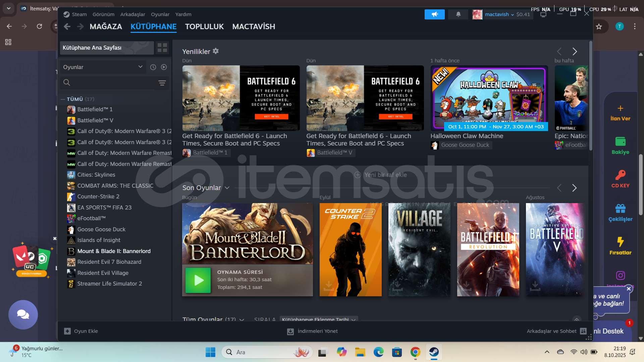Open Yenilikler settings gear
The image size is (644, 362).
[x=216, y=51]
